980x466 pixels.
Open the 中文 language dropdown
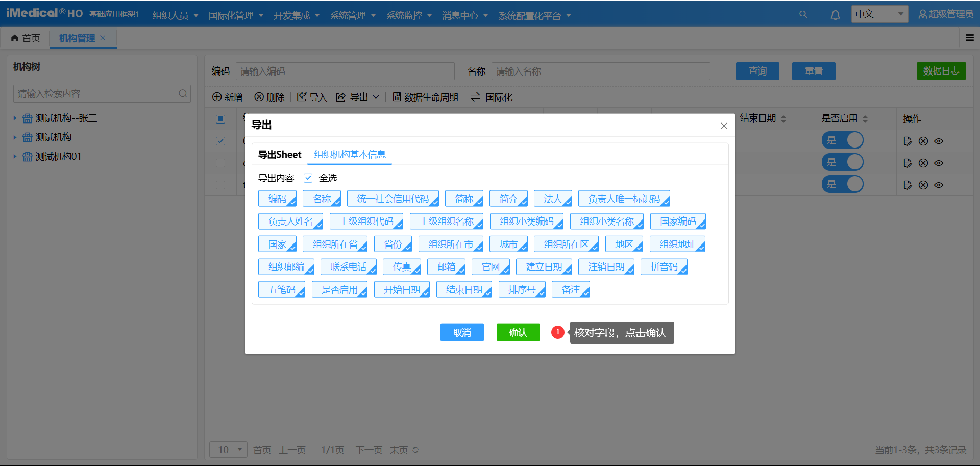point(879,14)
